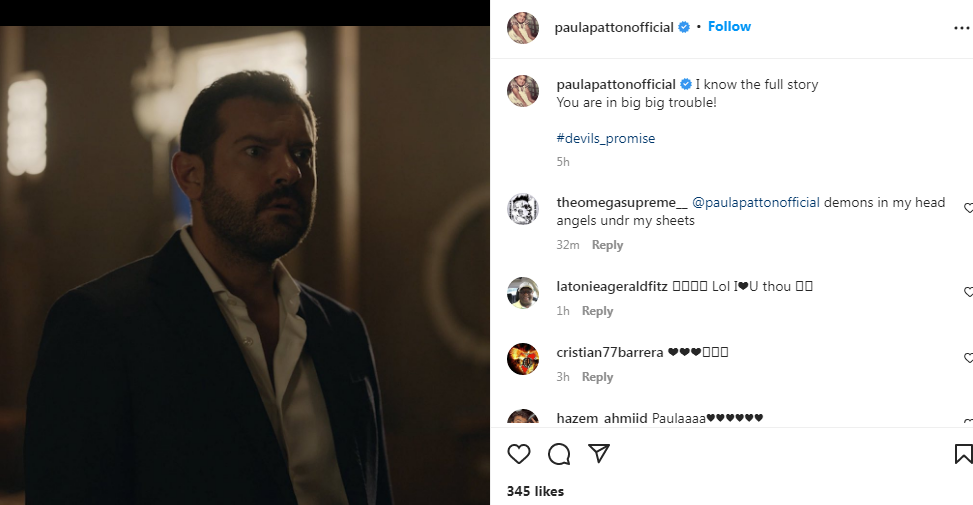Viewport: 973px width, 505px height.
Task: Like latonieageraldfitz's comment
Action: coord(968,293)
